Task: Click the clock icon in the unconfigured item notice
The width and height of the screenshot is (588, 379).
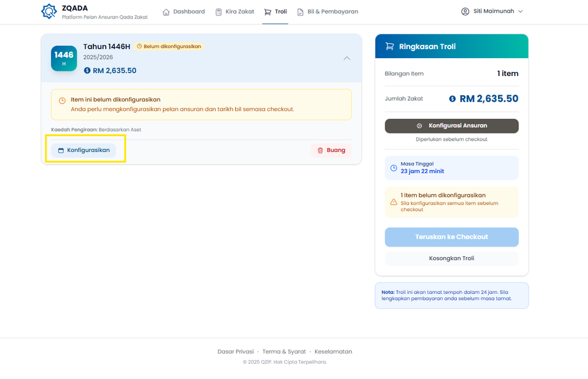Action: coord(62,101)
